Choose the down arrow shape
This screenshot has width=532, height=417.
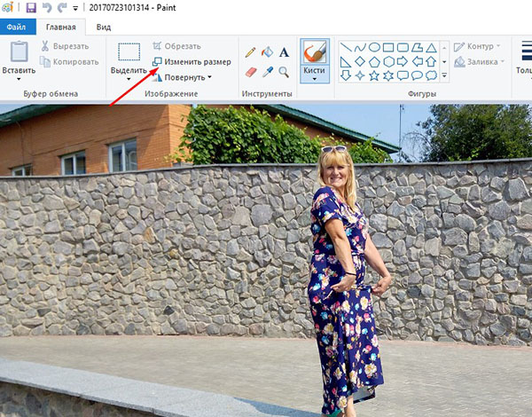click(x=346, y=75)
